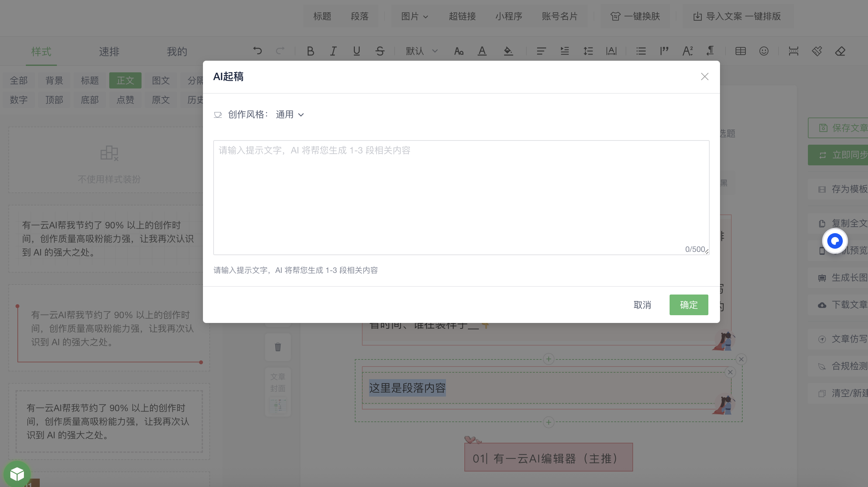
Task: Click plus icon below 这里是段落内容 block
Action: pyautogui.click(x=549, y=422)
